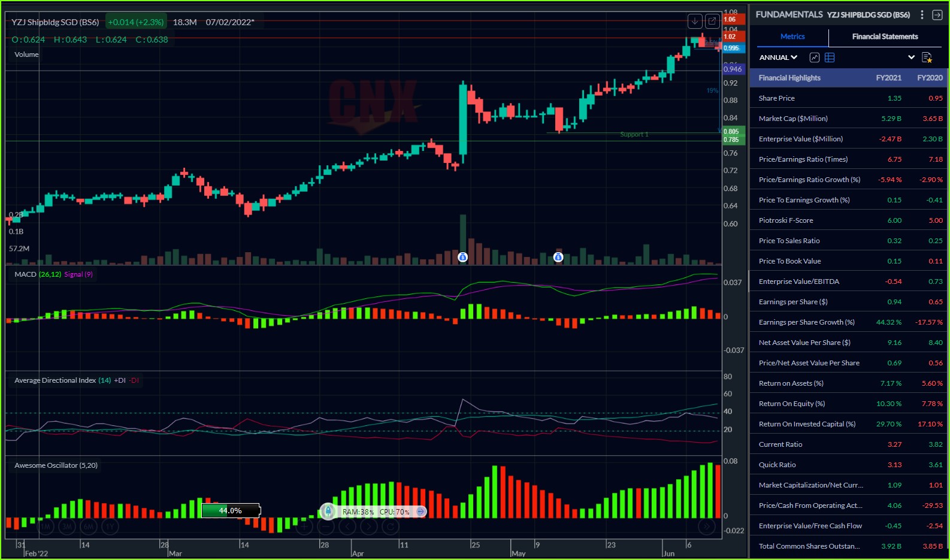Select the Return On Equity (%) row
Screen dimensions: 950x560
click(x=849, y=404)
